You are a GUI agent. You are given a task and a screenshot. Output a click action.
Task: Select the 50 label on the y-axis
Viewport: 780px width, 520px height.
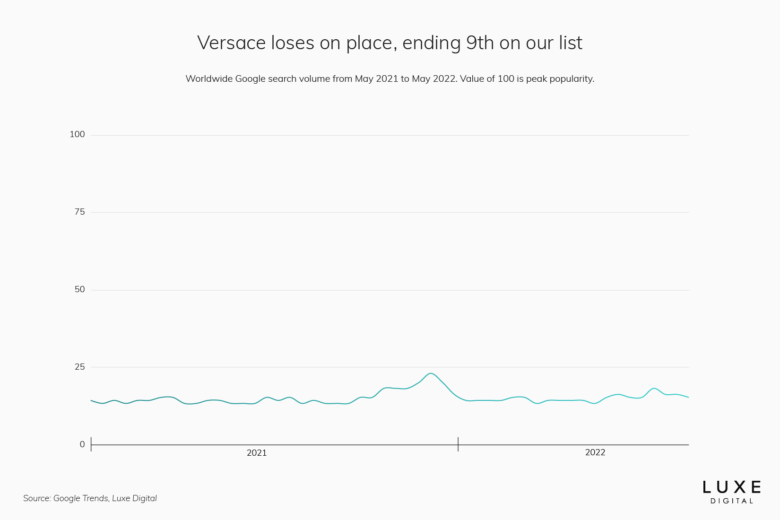point(79,289)
